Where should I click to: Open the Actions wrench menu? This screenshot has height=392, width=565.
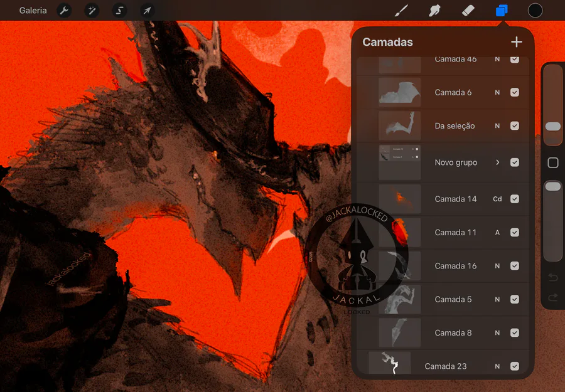point(64,11)
